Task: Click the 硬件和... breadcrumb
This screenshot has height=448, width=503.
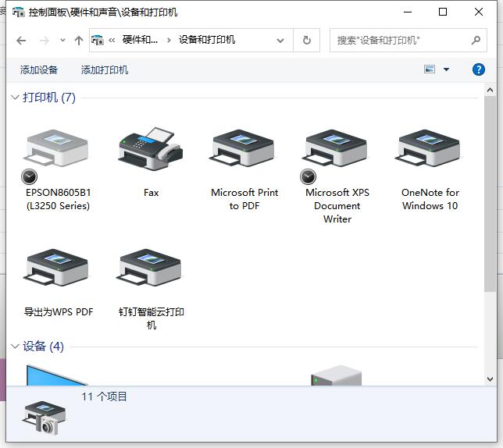Action: pyautogui.click(x=140, y=40)
